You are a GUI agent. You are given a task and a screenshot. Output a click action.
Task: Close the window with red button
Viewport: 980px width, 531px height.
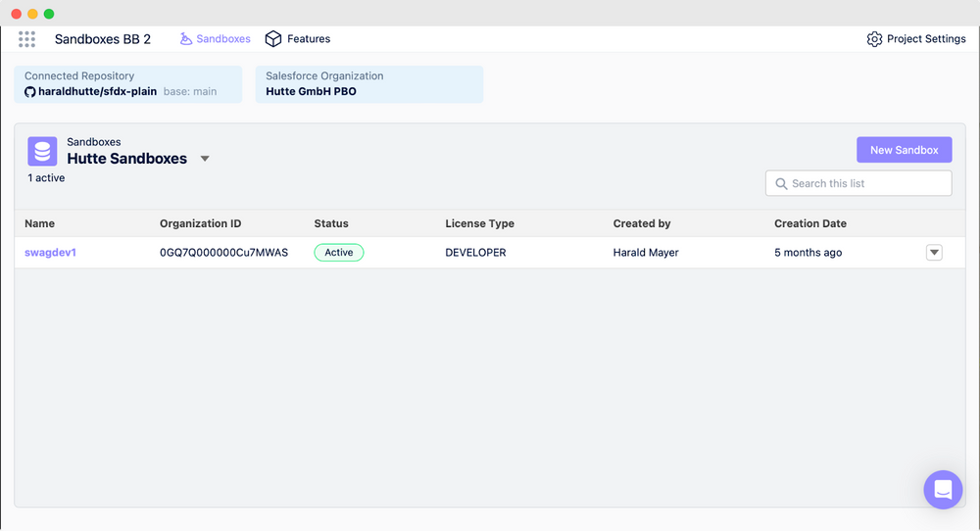click(17, 14)
